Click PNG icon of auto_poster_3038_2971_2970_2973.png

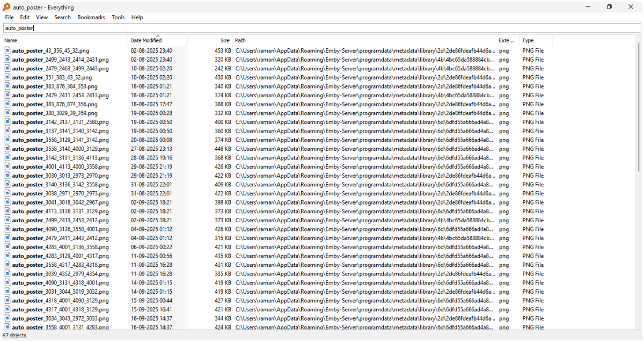(x=8, y=193)
